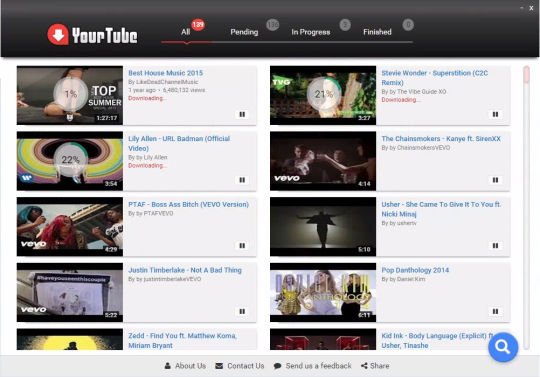Click the 21% progress circle
540x377 pixels.
[x=324, y=94]
